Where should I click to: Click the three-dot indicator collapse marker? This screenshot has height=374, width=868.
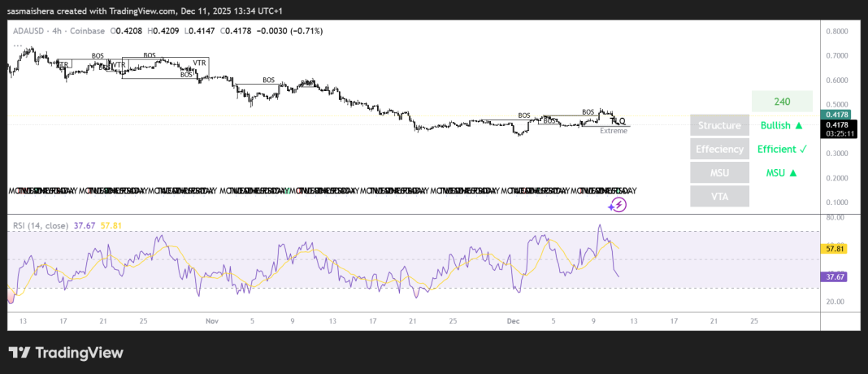17,46
